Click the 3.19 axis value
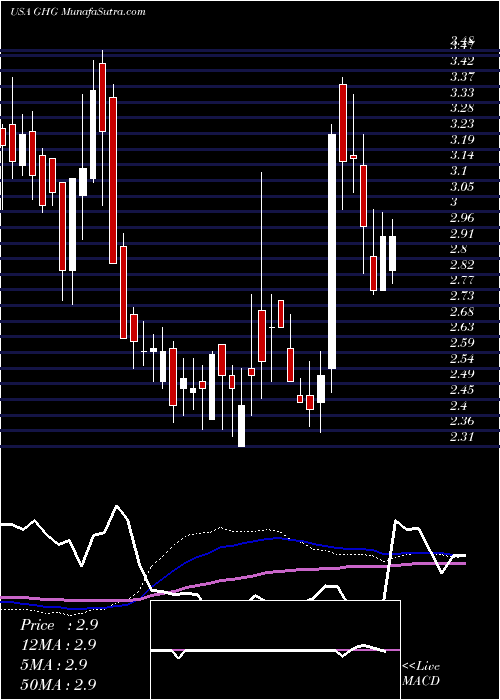The width and height of the screenshot is (500, 700). coord(462,139)
